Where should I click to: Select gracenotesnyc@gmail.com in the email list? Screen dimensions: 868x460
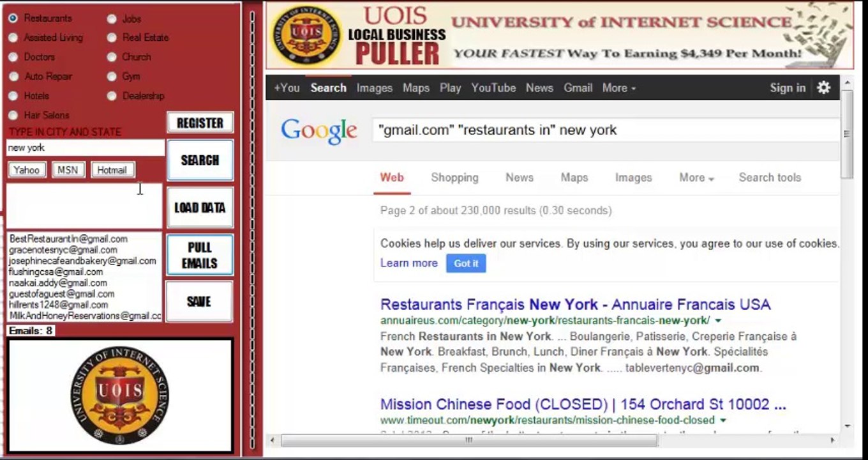click(63, 250)
